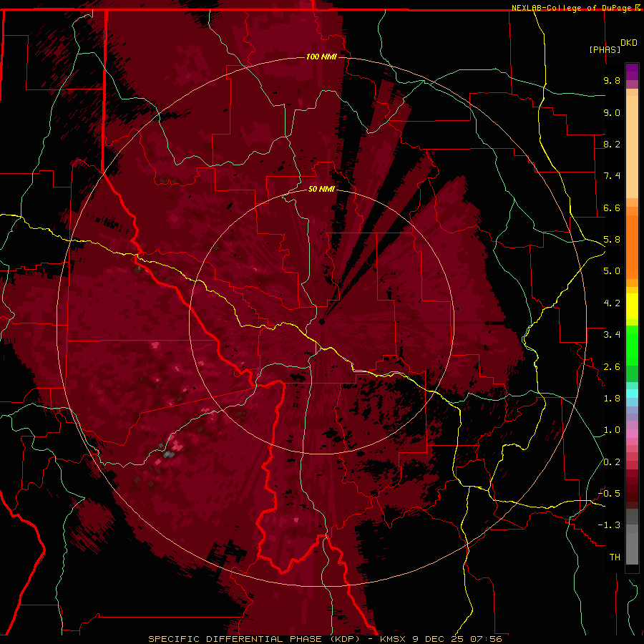Click the 9.0 value on the scale
The height and width of the screenshot is (644, 644).
coord(612,112)
